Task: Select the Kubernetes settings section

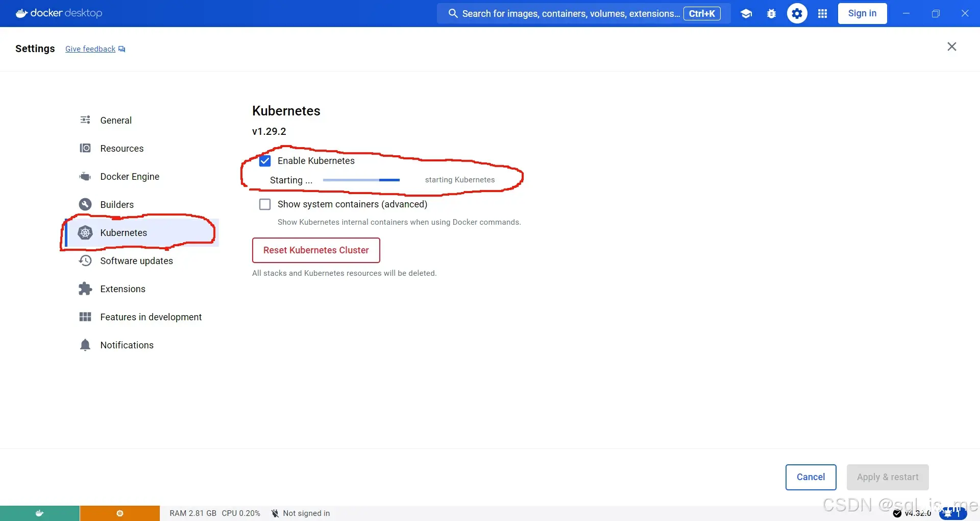Action: 142,232
